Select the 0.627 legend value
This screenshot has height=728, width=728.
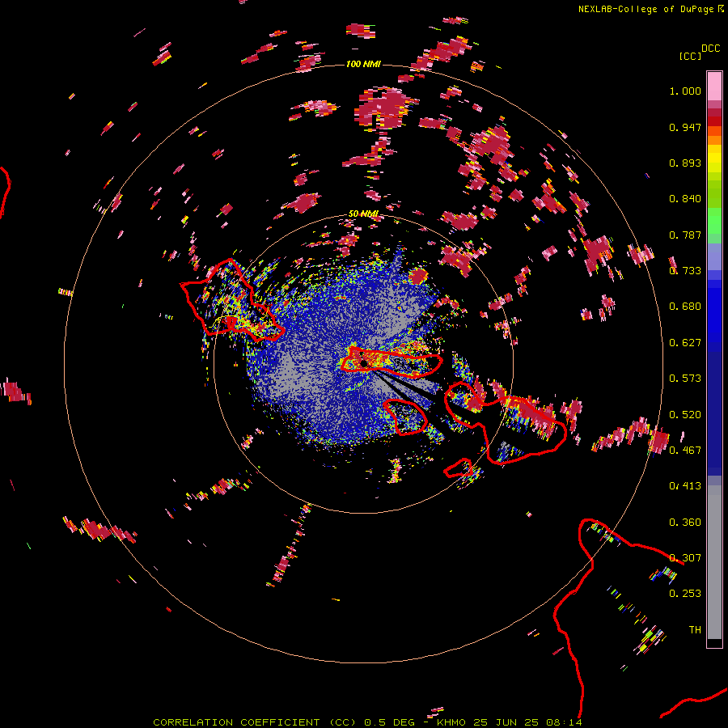[685, 343]
